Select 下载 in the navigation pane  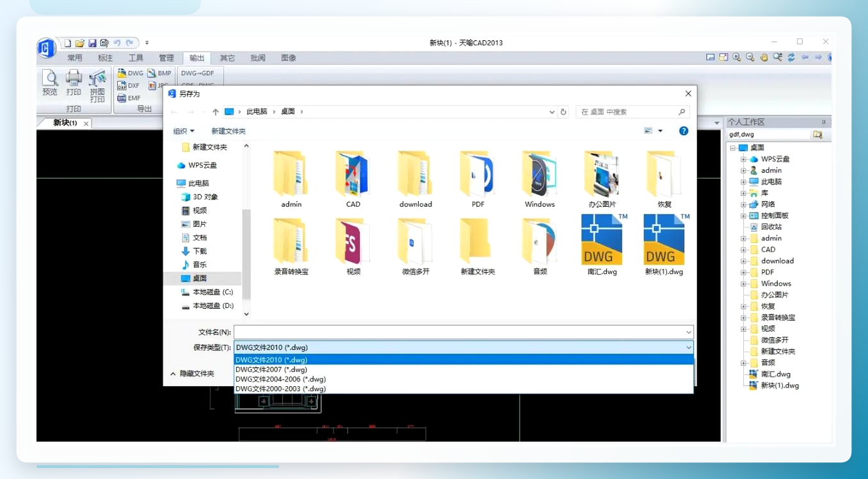(194, 251)
